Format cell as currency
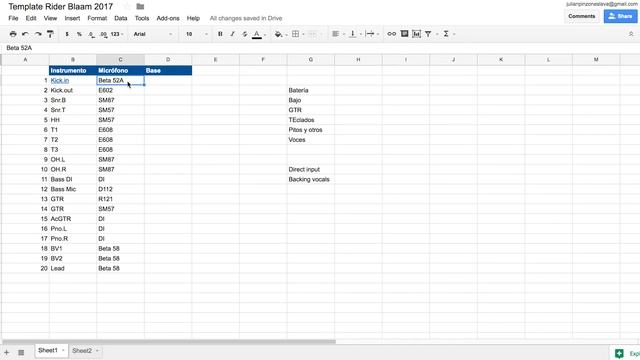The height and width of the screenshot is (360, 640). click(x=67, y=34)
